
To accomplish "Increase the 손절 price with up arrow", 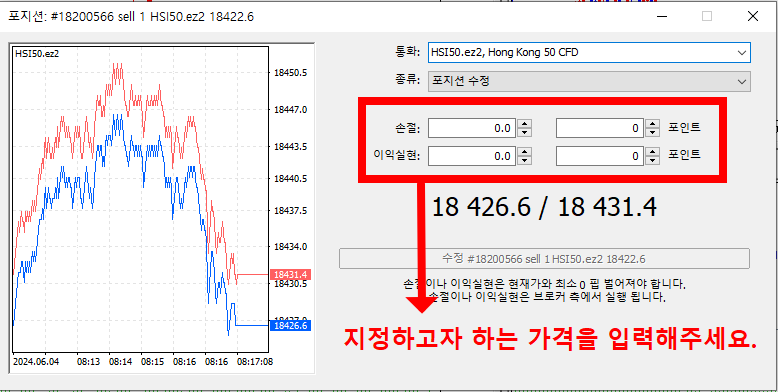I will tap(524, 124).
